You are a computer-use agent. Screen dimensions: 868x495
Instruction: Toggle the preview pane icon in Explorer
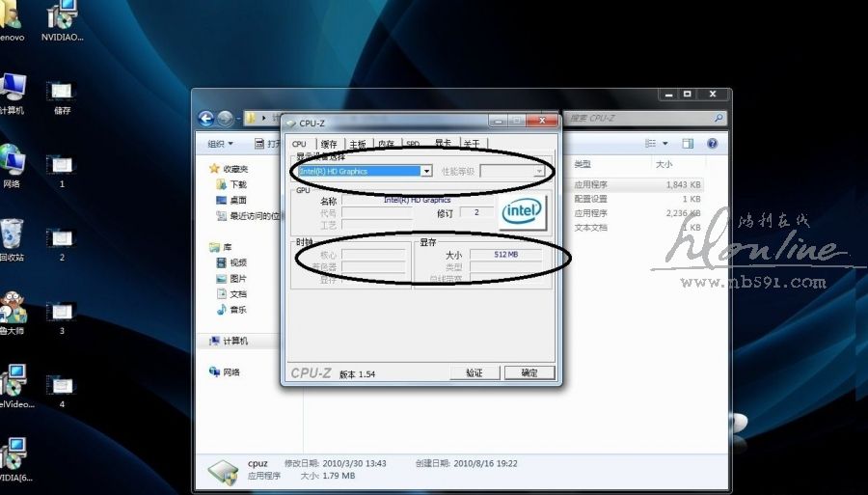[688, 144]
